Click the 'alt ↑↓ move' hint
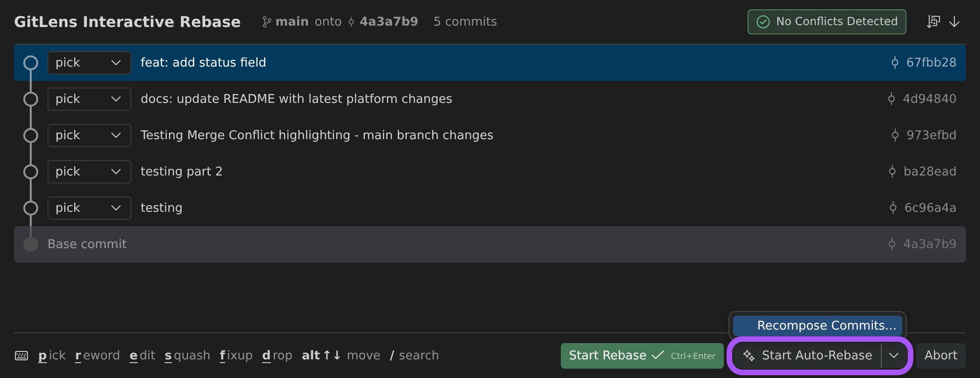980x378 pixels. pyautogui.click(x=341, y=356)
